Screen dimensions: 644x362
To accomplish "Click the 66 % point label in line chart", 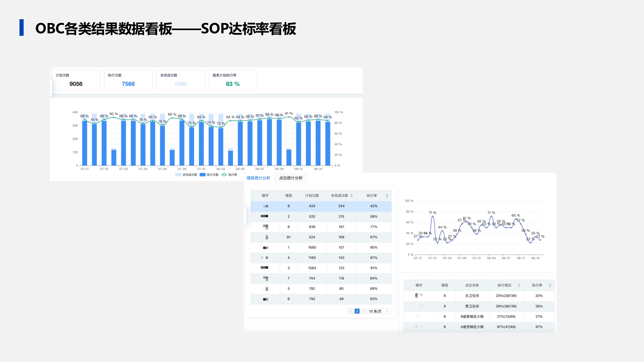I will [x=516, y=215].
